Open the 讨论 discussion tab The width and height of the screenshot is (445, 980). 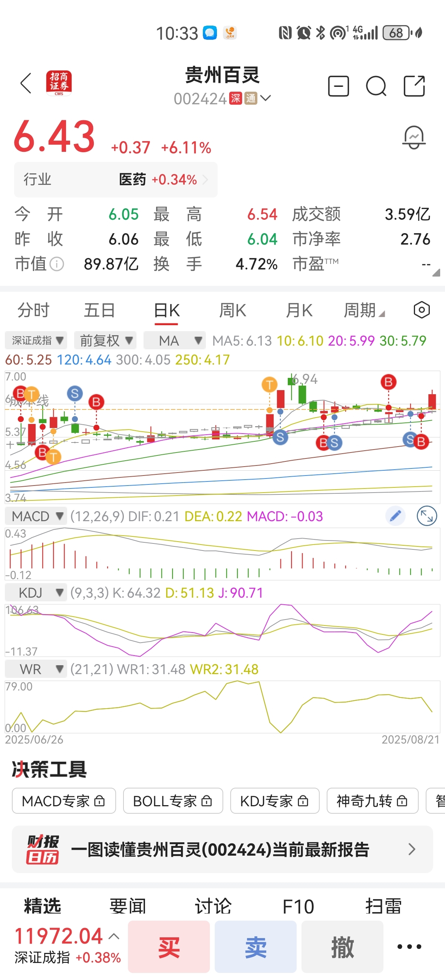pyautogui.click(x=213, y=906)
